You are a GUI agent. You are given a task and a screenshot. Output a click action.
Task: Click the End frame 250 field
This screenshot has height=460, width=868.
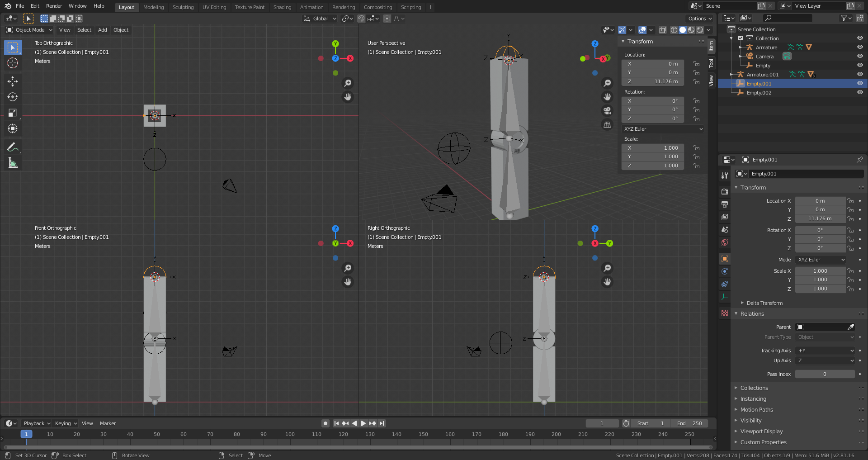(x=689, y=423)
